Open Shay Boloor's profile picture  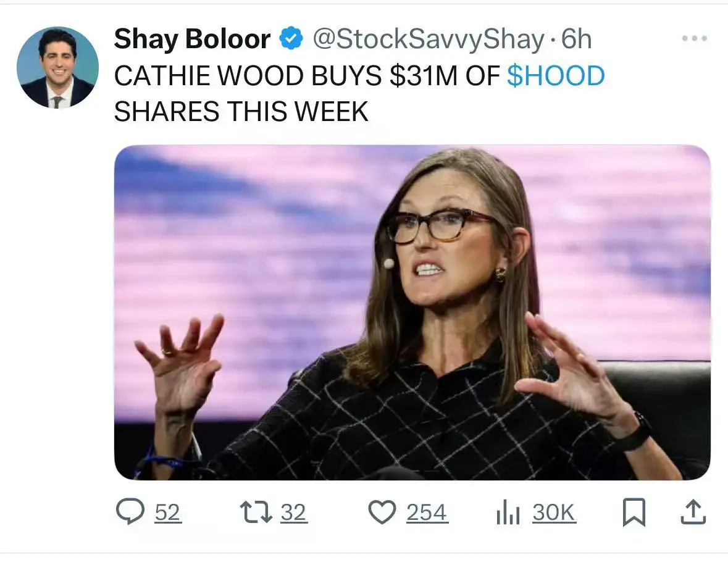tap(57, 67)
